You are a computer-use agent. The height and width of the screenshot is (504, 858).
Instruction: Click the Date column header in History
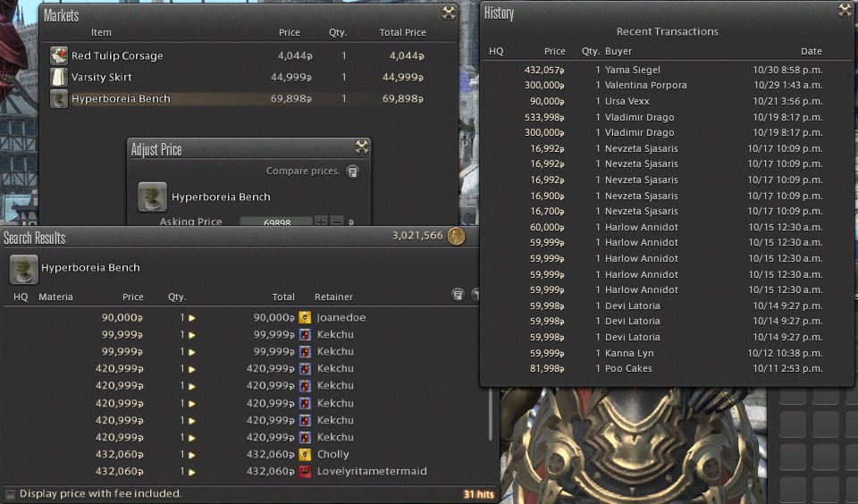click(811, 51)
